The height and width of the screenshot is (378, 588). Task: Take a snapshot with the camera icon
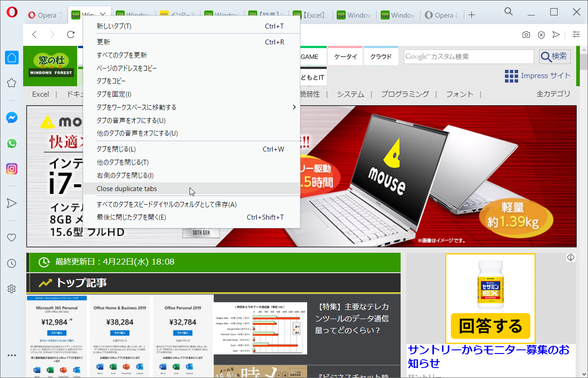[x=526, y=34]
